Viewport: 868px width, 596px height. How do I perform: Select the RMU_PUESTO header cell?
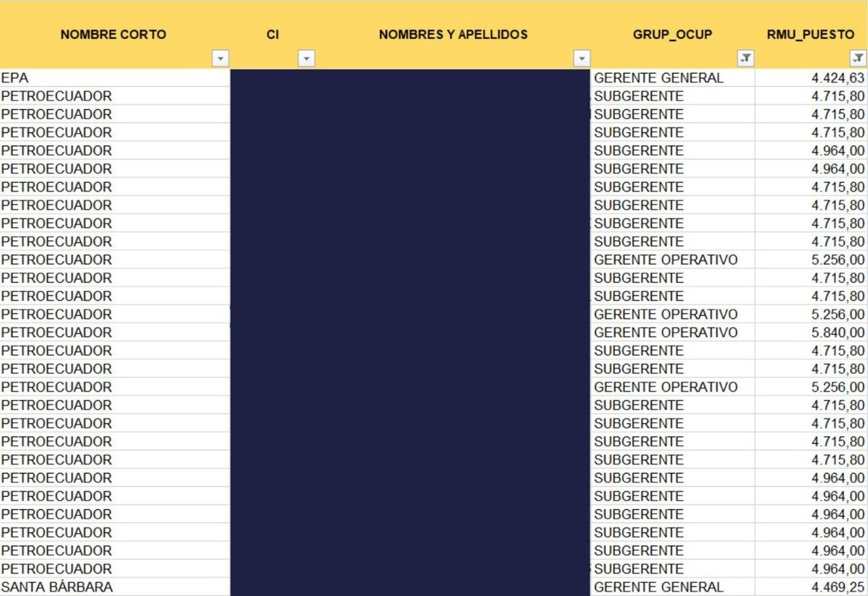pos(812,35)
